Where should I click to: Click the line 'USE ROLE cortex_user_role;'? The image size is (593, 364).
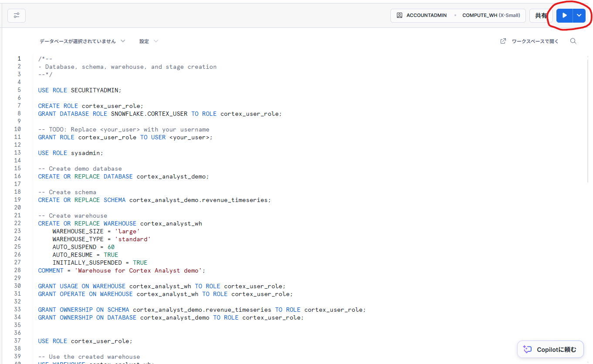click(x=85, y=341)
